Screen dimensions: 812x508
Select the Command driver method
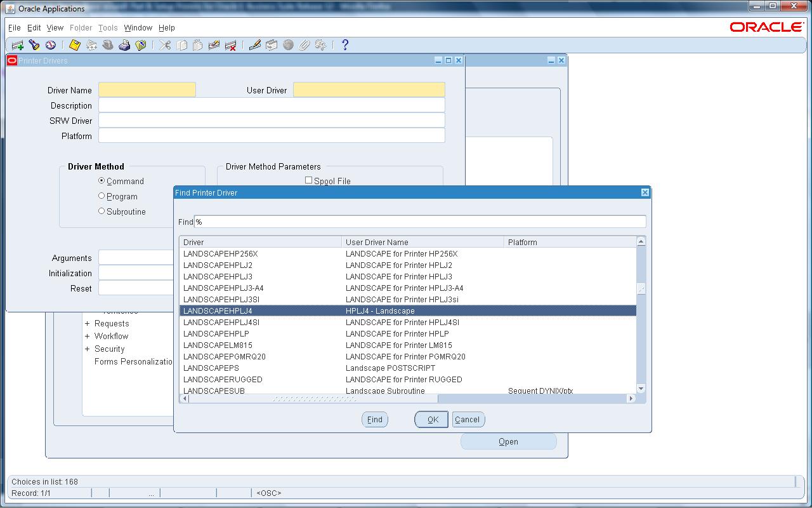pyautogui.click(x=101, y=181)
